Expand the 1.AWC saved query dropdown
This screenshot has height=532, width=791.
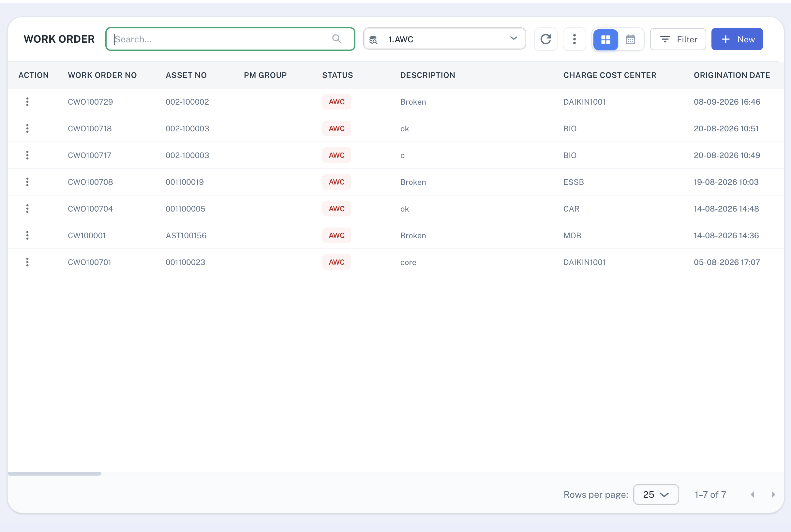[444, 39]
